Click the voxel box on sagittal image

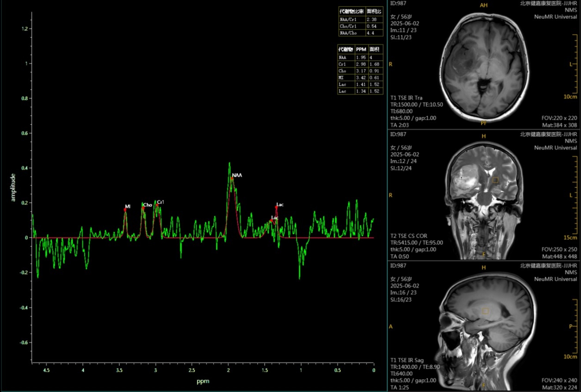[485, 311]
